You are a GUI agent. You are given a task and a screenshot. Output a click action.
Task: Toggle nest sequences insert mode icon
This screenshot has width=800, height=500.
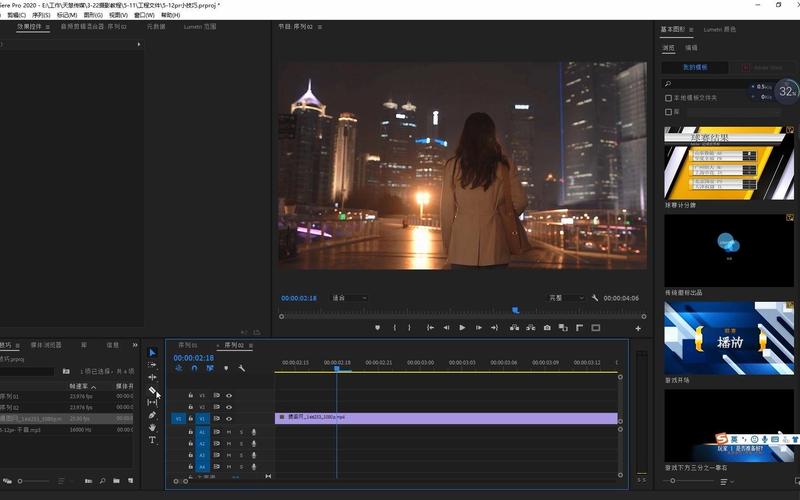179,368
